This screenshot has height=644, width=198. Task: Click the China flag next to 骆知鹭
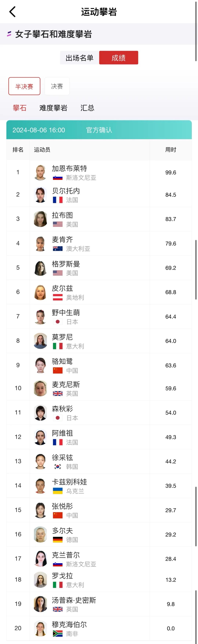coord(58,370)
